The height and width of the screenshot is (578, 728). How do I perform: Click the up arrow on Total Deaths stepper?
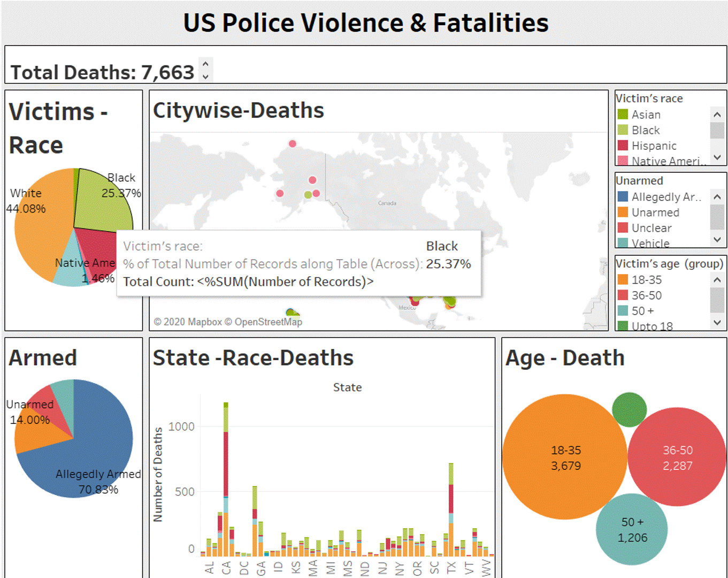[x=205, y=64]
